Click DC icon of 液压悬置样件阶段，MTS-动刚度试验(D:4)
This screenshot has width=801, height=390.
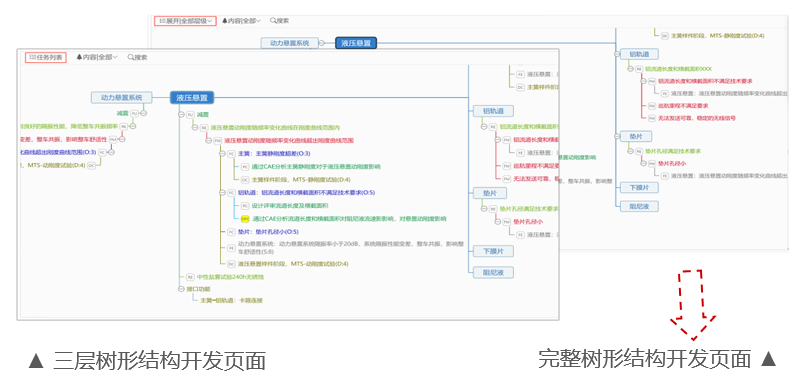(x=231, y=264)
